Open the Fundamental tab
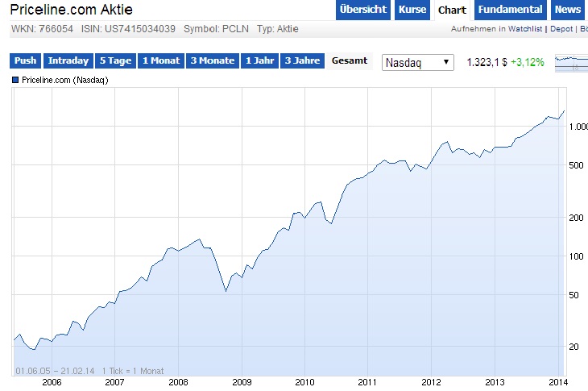Viewport: 588px width, 391px height. pyautogui.click(x=509, y=10)
